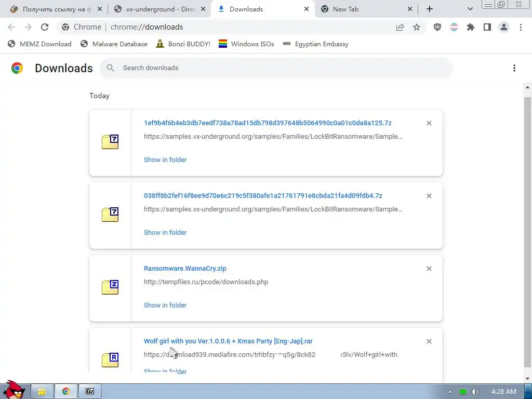This screenshot has height=399, width=532.
Task: Open the MEMZ Download bookmark
Action: tap(39, 44)
